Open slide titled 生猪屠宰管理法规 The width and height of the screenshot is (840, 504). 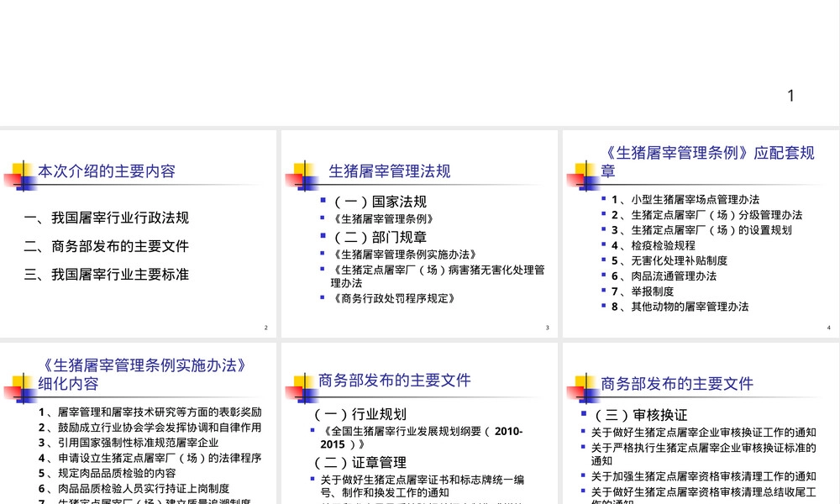coord(419,234)
